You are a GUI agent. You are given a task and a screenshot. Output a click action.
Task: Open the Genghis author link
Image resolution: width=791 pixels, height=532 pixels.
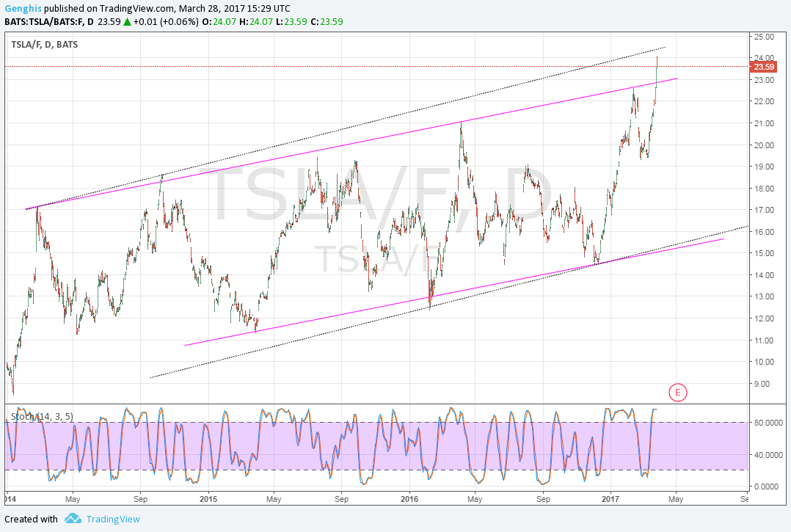click(23, 9)
